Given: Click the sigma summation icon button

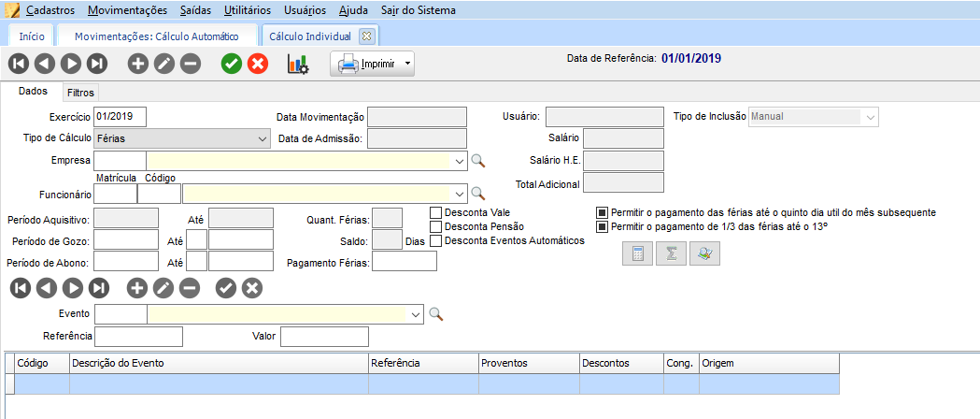Looking at the screenshot, I should click(x=671, y=253).
